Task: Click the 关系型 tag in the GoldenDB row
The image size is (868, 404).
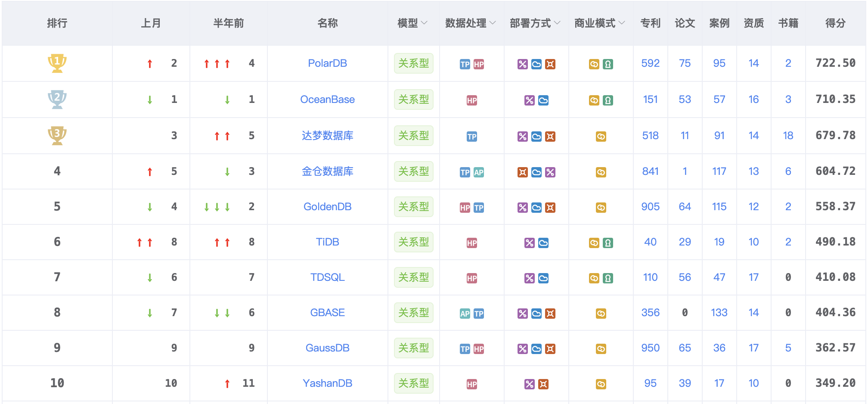Action: click(x=413, y=207)
